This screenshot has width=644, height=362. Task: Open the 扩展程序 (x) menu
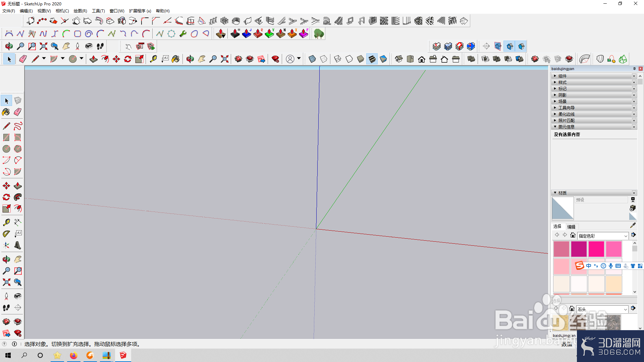140,11
